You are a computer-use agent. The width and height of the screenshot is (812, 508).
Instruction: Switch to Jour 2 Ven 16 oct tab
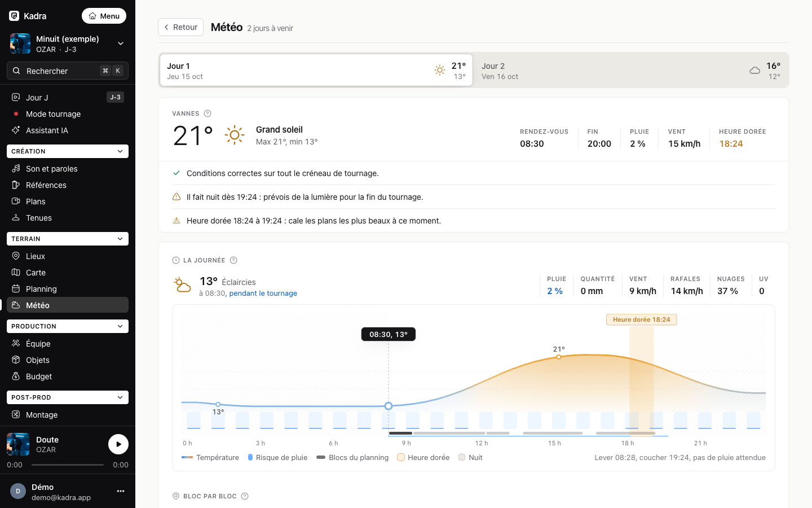(x=631, y=71)
